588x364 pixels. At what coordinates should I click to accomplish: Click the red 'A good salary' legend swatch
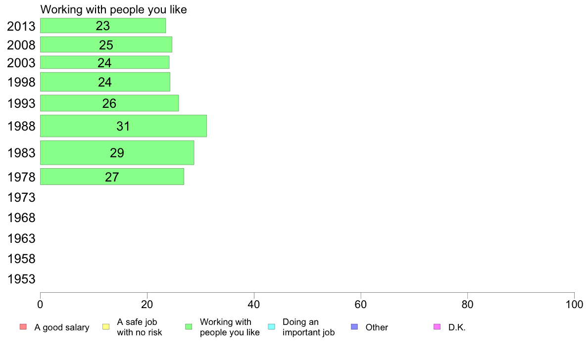[x=23, y=327]
